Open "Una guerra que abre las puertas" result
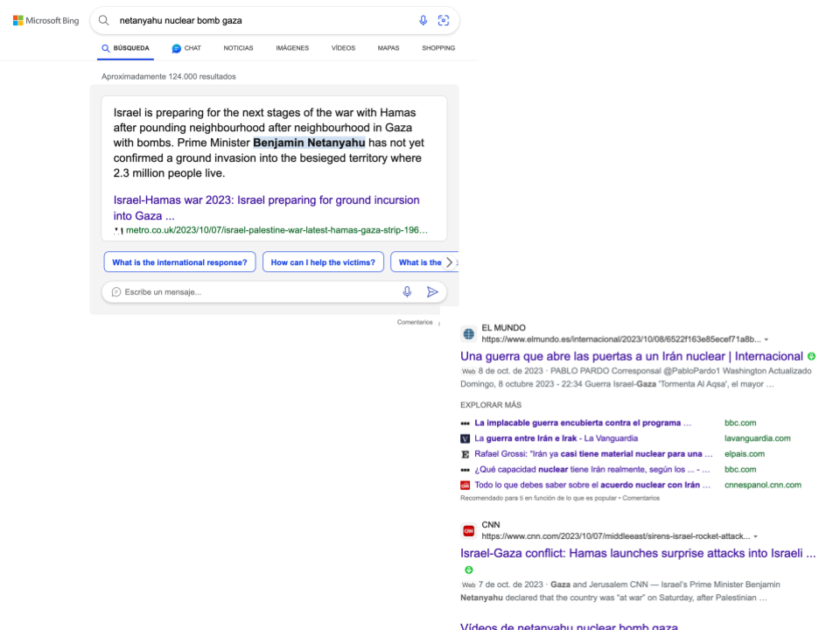This screenshot has width=840, height=630. tap(631, 356)
